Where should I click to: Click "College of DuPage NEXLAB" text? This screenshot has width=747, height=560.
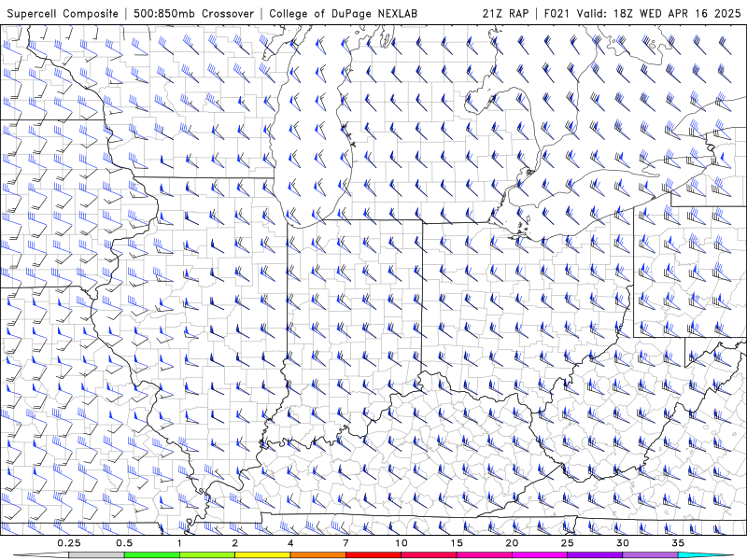pos(343,13)
